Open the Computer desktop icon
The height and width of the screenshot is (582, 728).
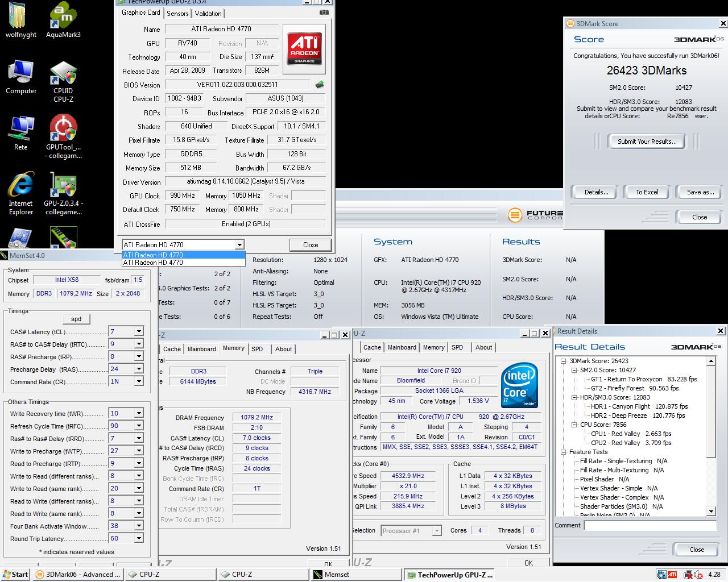[20, 77]
